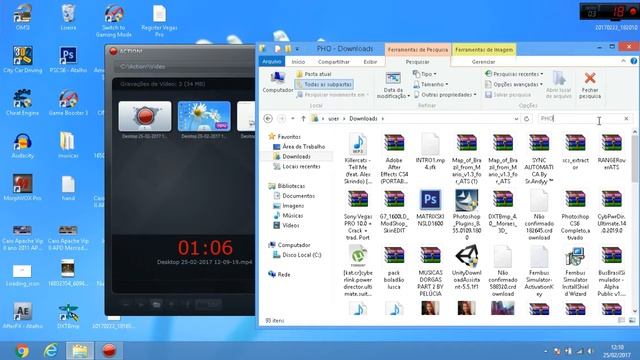This screenshot has height=360, width=640.
Task: Select the UnityDownloadAssistant file
Action: (x=467, y=268)
